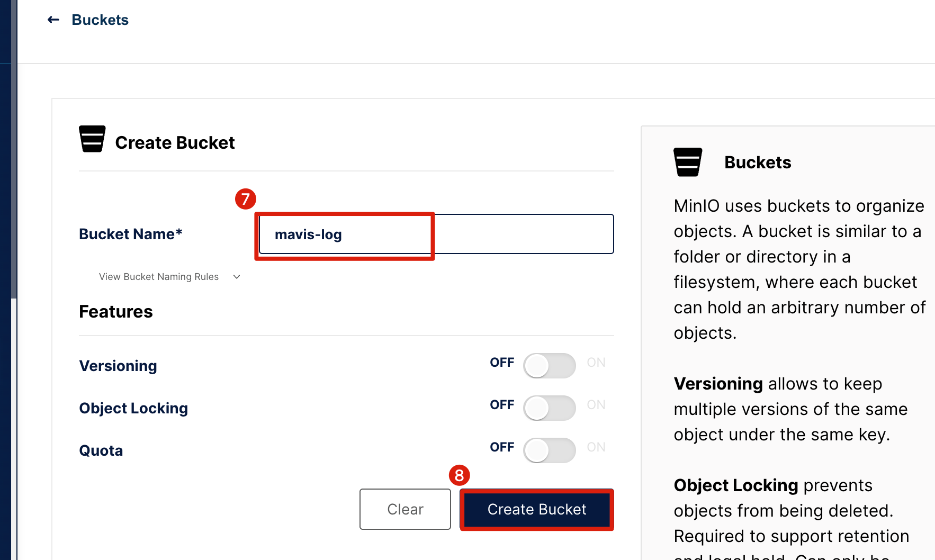Click the Object Locking feature label
The image size is (935, 560).
(x=133, y=408)
